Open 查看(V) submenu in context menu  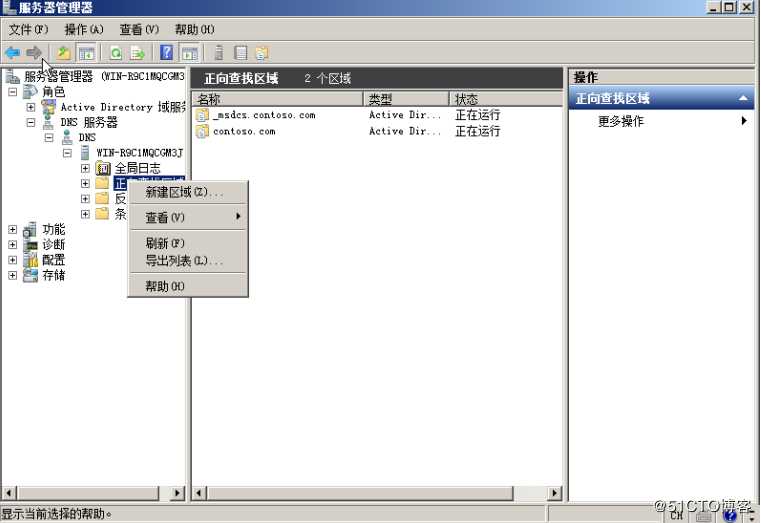point(188,217)
